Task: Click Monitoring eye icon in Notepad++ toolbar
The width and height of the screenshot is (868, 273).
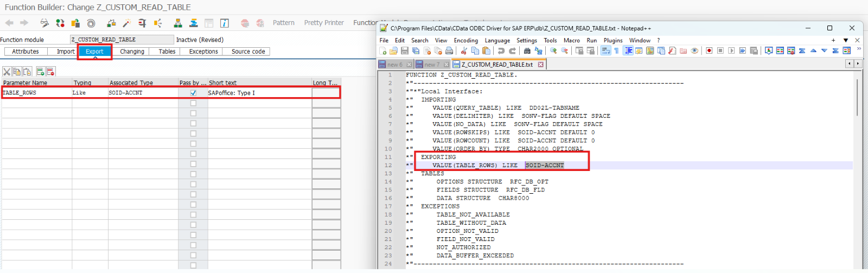Action: click(x=694, y=50)
